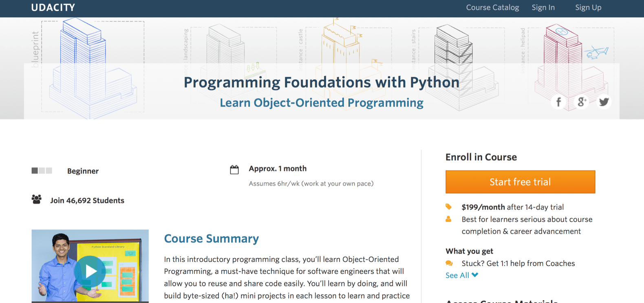Click the Udacity logo
This screenshot has height=303, width=644.
tap(53, 7)
